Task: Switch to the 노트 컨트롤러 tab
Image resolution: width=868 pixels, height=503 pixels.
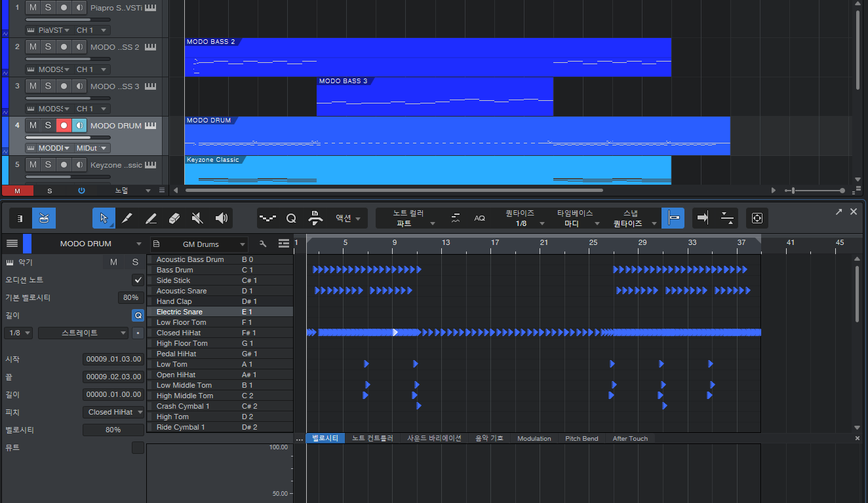Action: pos(372,438)
